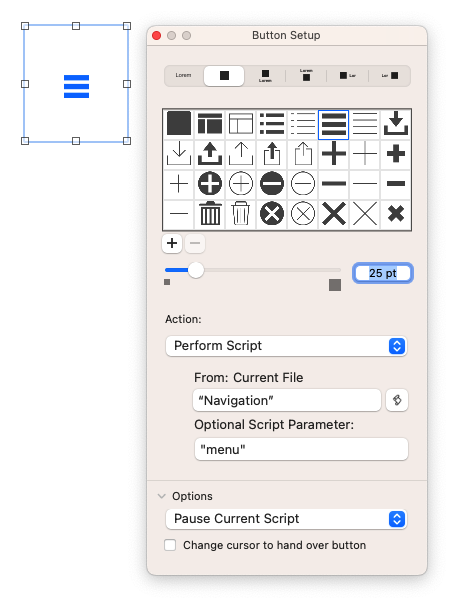Select the bold X cross icon
This screenshot has width=453, height=603.
coord(333,213)
